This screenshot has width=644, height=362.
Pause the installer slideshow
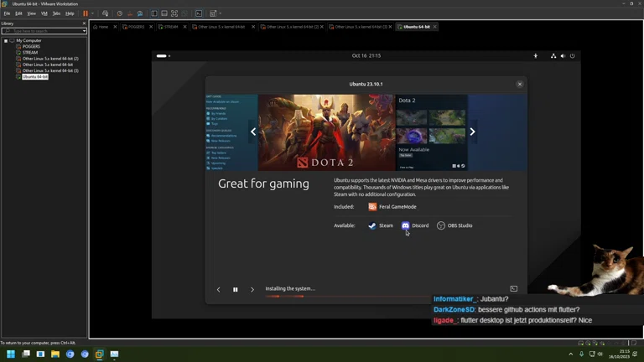(x=236, y=290)
